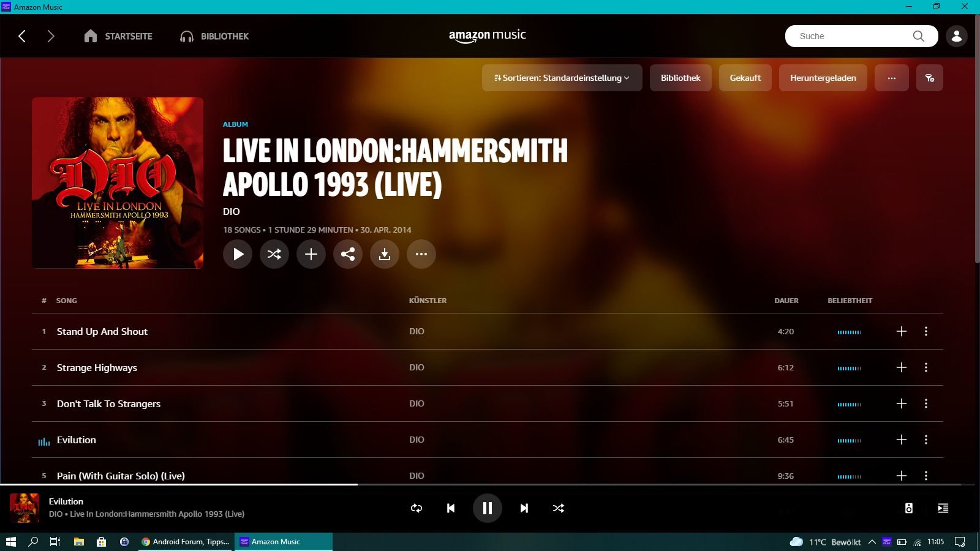Image resolution: width=980 pixels, height=551 pixels.
Task: Filter by Heruntergeladen
Action: tap(823, 78)
